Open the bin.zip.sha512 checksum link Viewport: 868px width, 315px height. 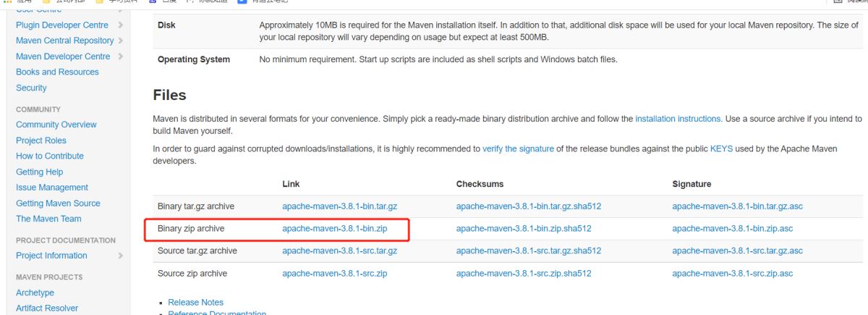click(x=524, y=228)
